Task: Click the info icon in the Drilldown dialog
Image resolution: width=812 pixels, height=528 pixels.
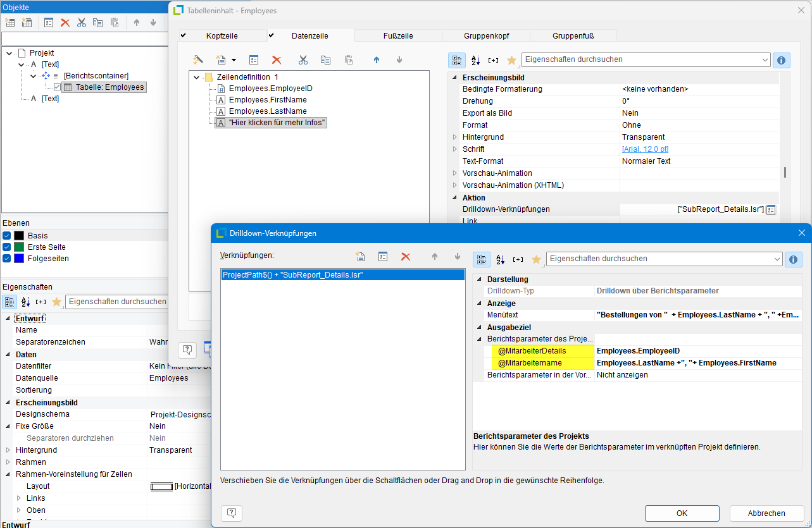Action: pyautogui.click(x=793, y=259)
